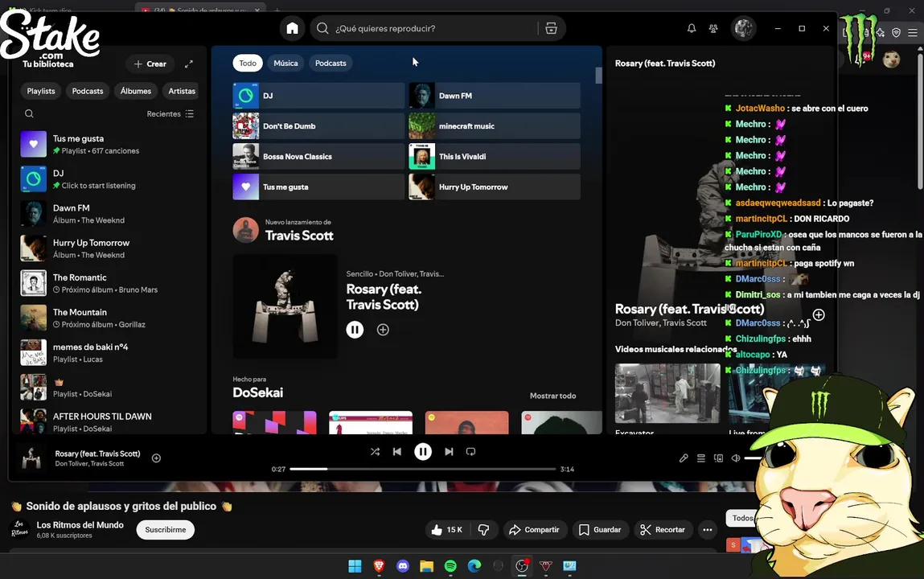Select the Todo filter chip

tap(248, 63)
